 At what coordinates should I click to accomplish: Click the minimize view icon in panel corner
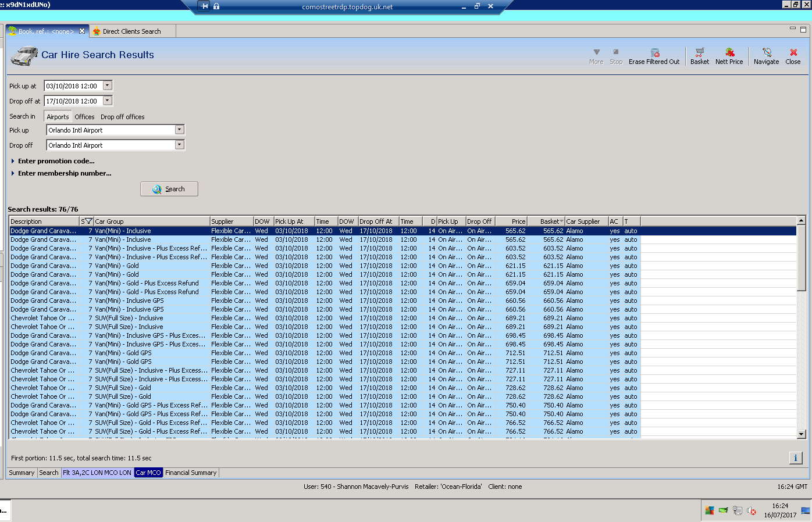point(792,28)
